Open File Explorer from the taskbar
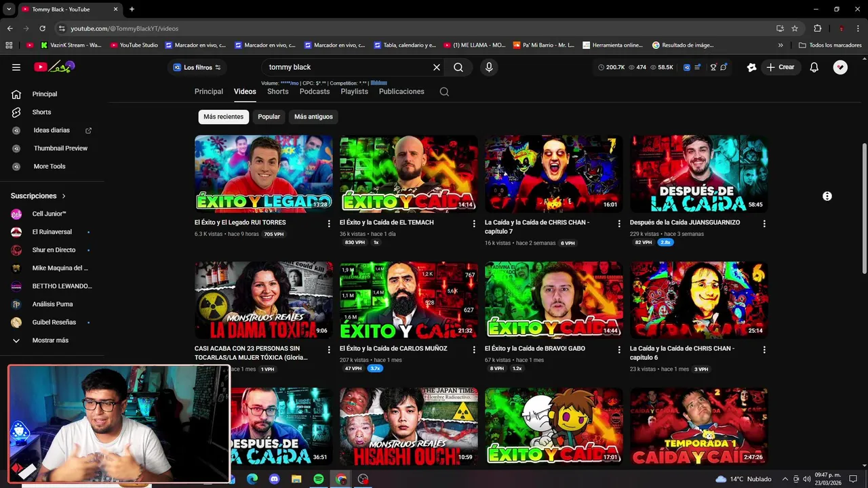The width and height of the screenshot is (868, 488). point(296,479)
